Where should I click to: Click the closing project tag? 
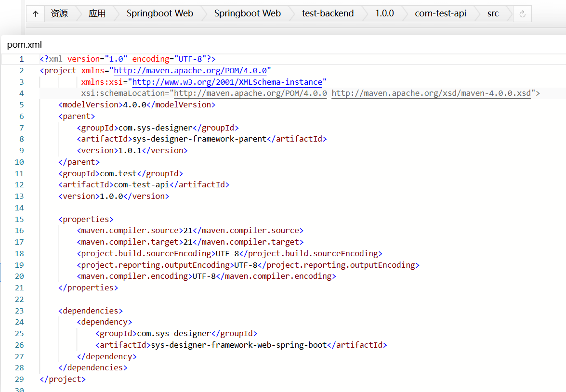(63, 379)
